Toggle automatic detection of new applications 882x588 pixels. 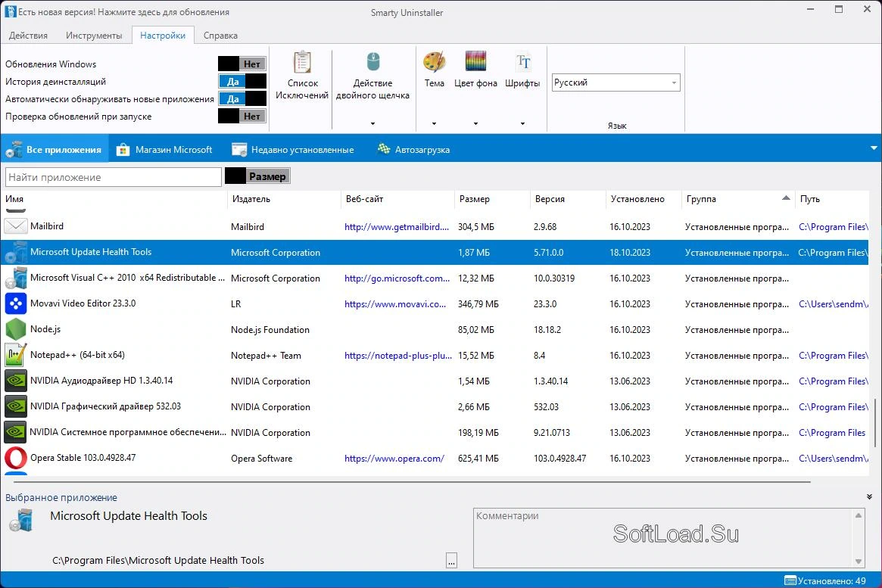click(242, 99)
